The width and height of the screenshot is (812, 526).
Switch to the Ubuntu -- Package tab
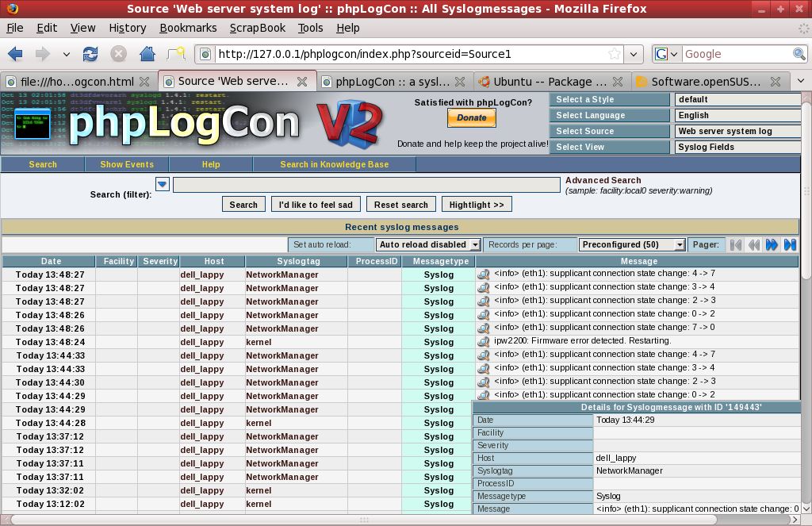[x=550, y=82]
